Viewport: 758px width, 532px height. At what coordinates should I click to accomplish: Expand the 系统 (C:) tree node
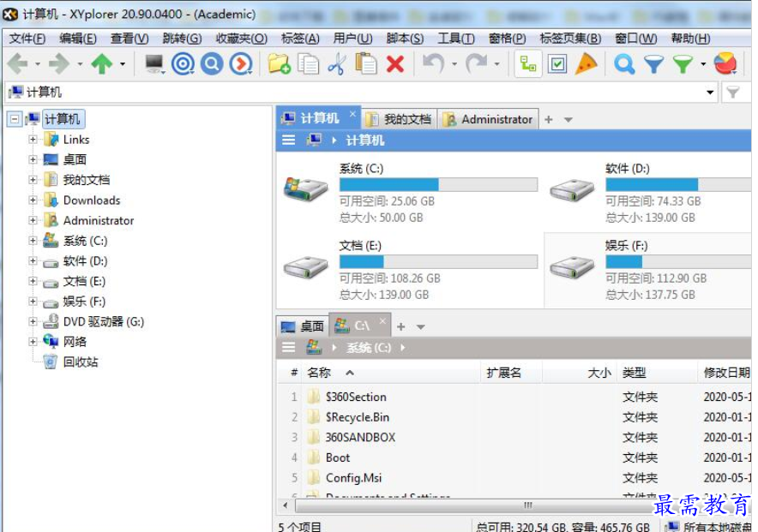(33, 241)
